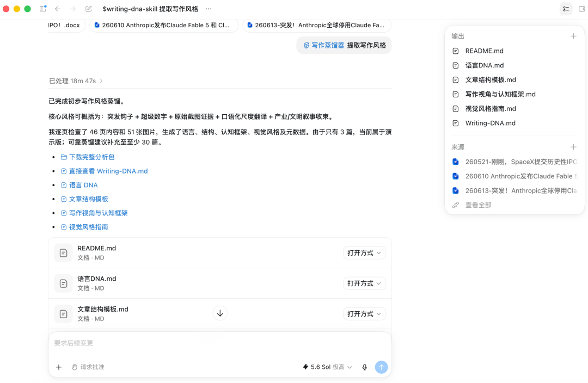Click the 写作蒸馏器 skill chip
The image size is (588, 383).
click(324, 45)
